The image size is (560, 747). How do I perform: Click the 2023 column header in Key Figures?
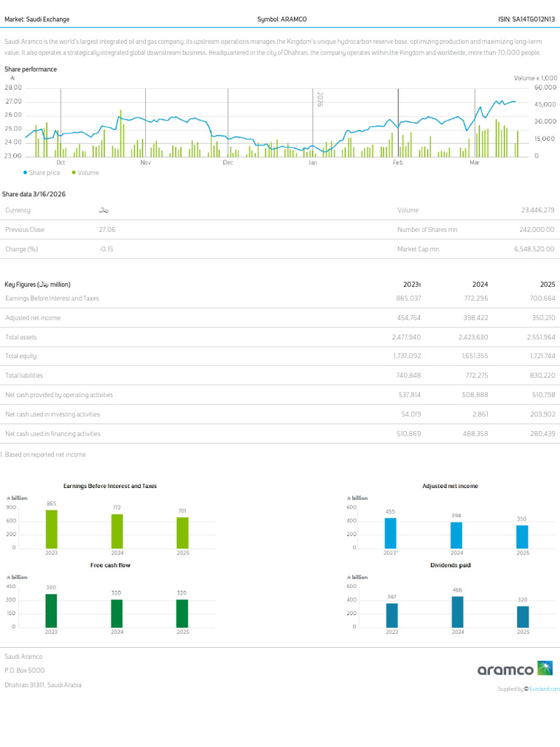click(412, 285)
